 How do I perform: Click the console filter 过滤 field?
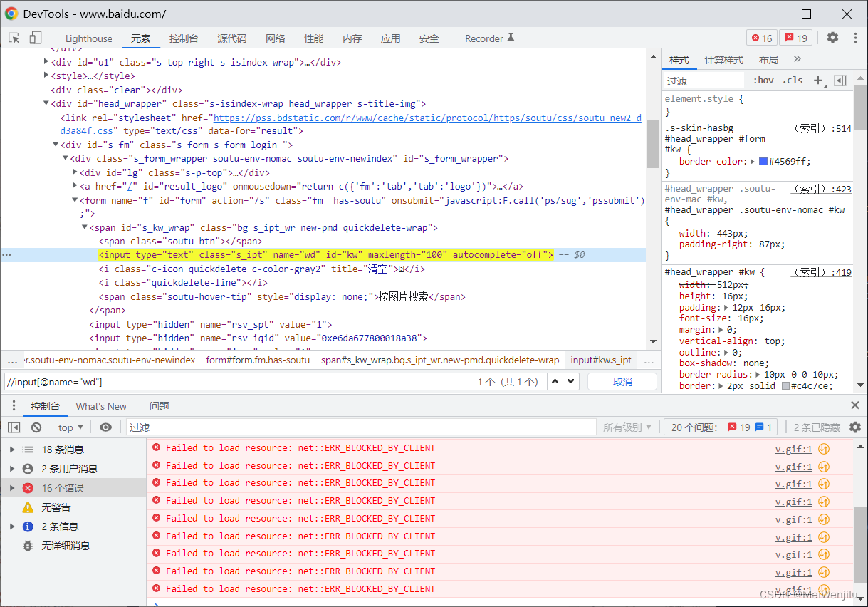point(361,427)
